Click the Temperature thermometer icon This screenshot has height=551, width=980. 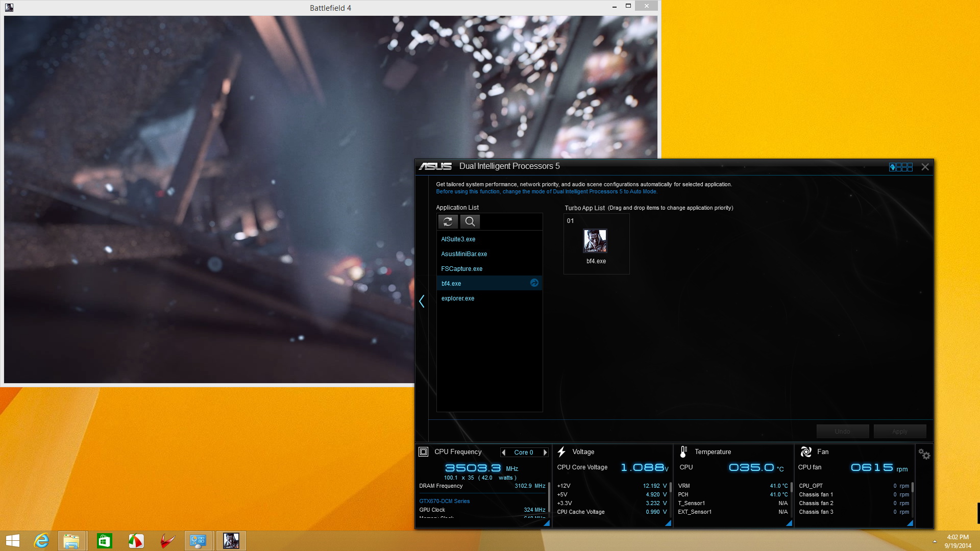pyautogui.click(x=683, y=452)
